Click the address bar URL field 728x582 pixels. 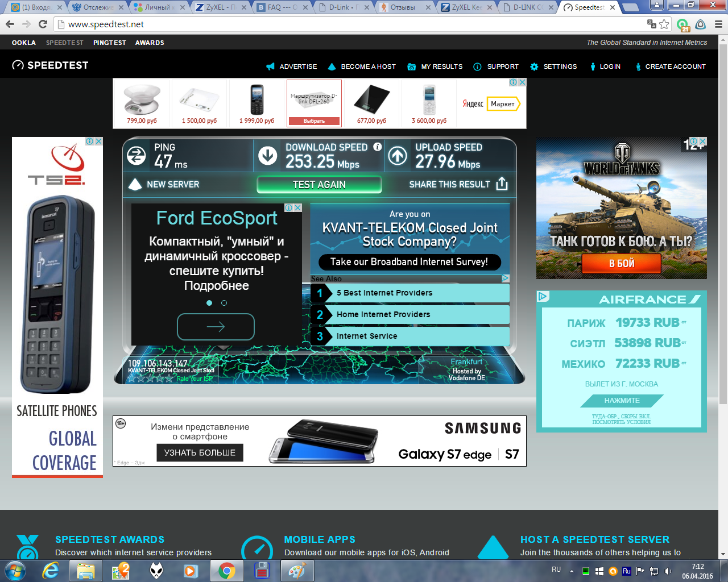[353, 24]
